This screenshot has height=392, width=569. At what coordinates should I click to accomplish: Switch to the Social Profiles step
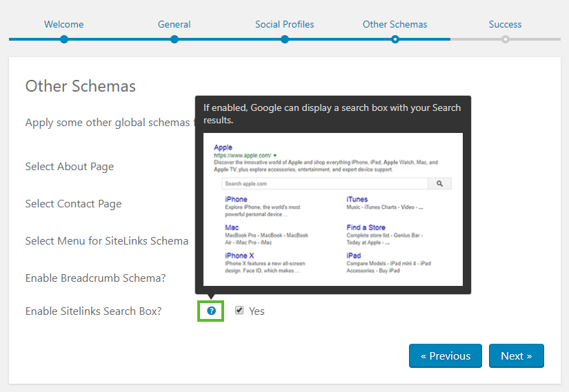pos(284,24)
